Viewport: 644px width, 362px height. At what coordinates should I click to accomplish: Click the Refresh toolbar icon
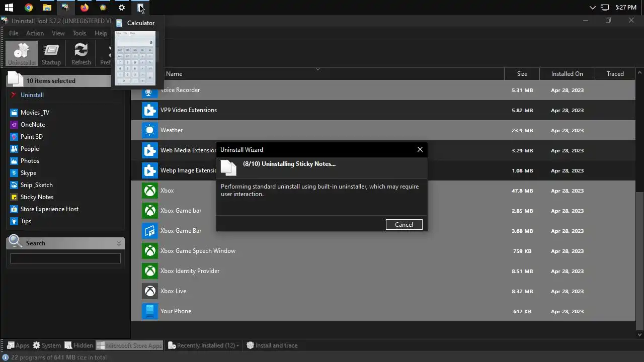pos(81,54)
